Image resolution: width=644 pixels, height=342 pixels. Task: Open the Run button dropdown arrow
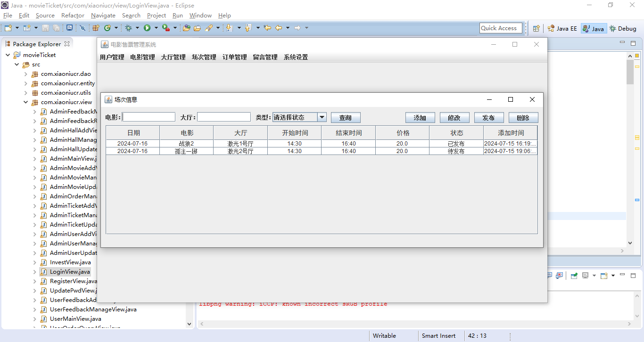tap(156, 28)
